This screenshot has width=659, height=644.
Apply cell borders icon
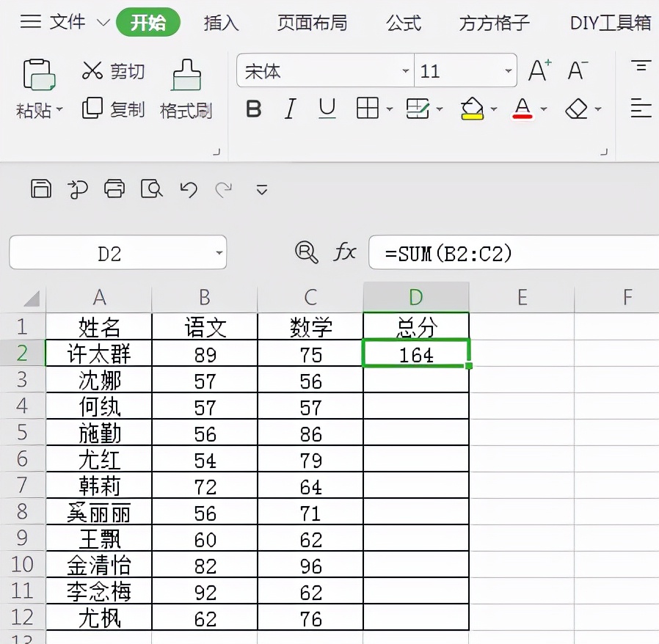click(368, 108)
